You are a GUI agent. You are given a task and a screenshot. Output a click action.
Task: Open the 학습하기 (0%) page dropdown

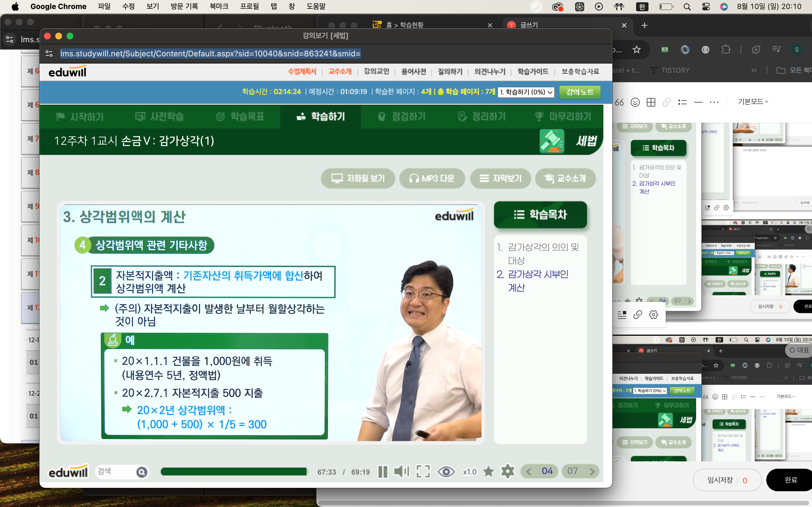(526, 92)
